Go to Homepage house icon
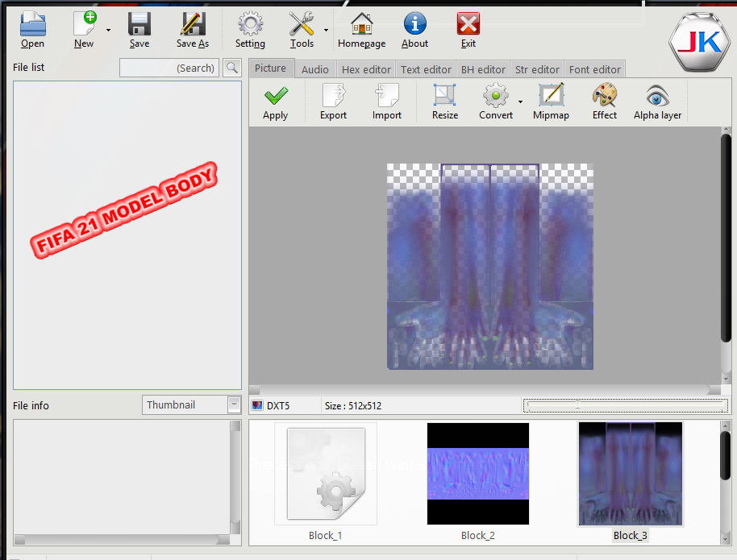This screenshot has height=560, width=737. pyautogui.click(x=361, y=23)
